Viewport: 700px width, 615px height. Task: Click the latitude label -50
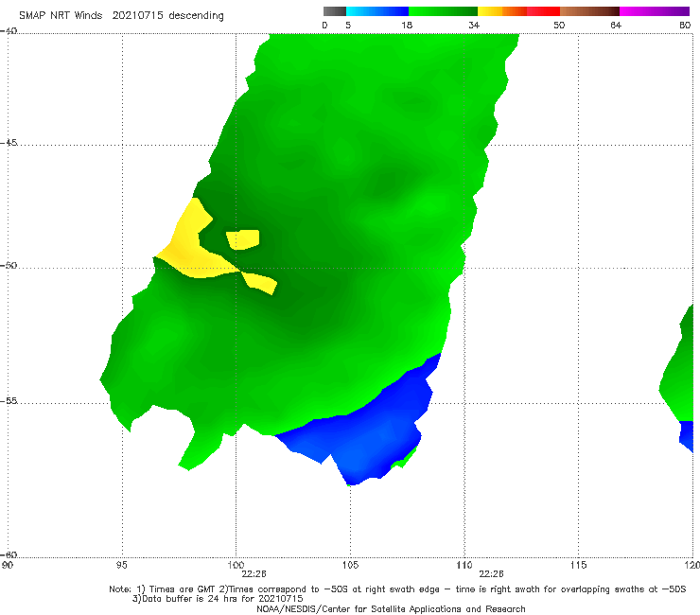9,265
